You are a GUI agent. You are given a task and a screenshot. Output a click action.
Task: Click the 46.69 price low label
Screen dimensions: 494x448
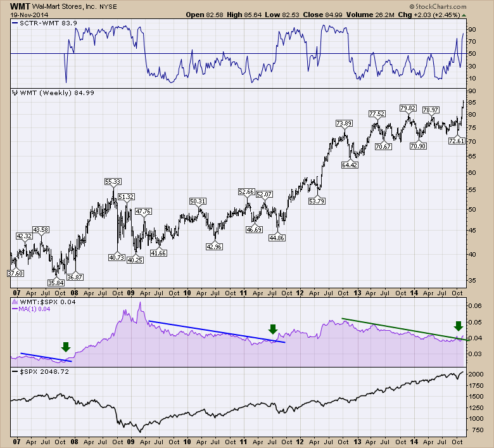[x=254, y=230]
